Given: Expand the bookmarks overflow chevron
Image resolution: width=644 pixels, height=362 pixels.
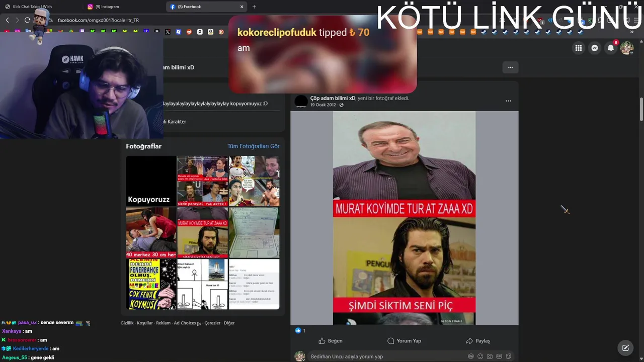Looking at the screenshot, I should click(632, 32).
